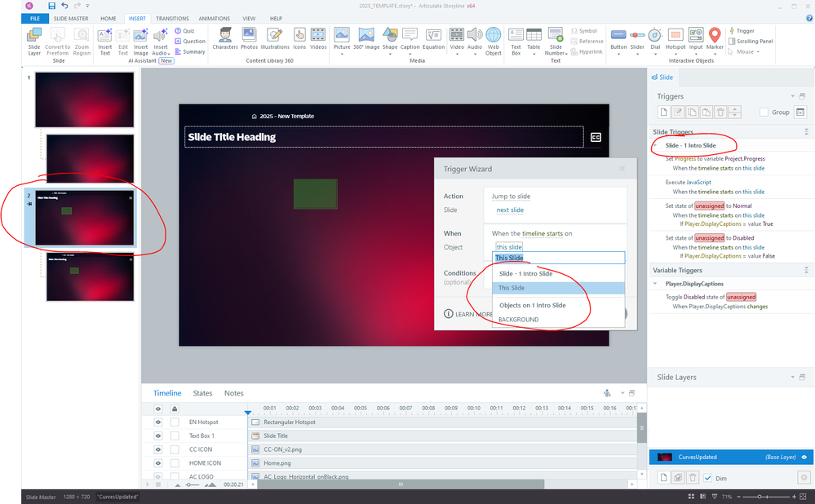Add a new Slide Layer
This screenshot has height=504, width=815.
pos(33,41)
